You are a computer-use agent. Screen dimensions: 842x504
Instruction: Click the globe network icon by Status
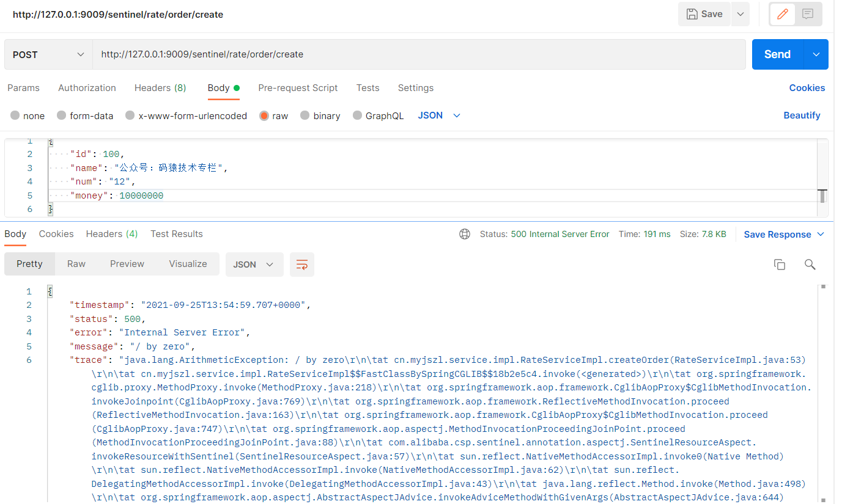point(465,234)
